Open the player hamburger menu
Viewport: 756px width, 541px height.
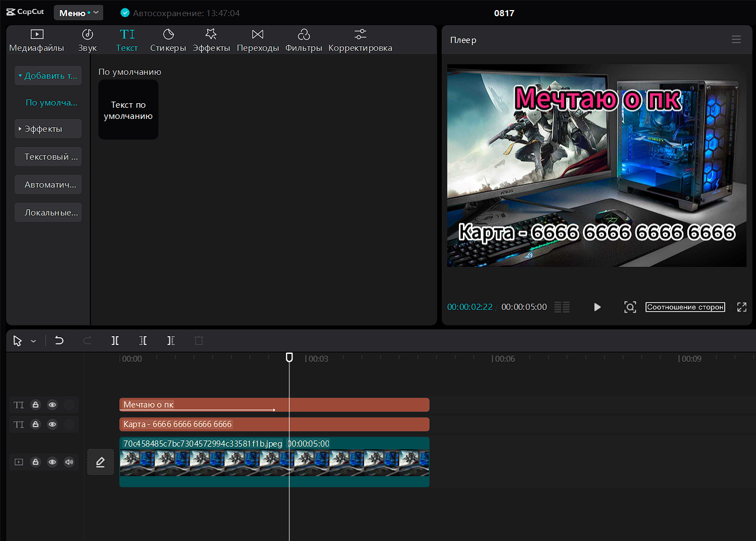[736, 40]
